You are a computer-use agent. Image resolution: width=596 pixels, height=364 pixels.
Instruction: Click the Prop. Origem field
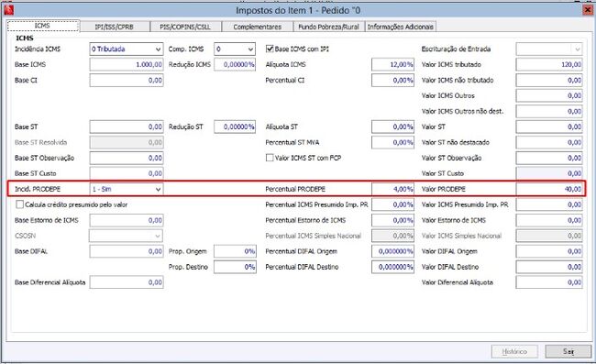click(x=235, y=251)
